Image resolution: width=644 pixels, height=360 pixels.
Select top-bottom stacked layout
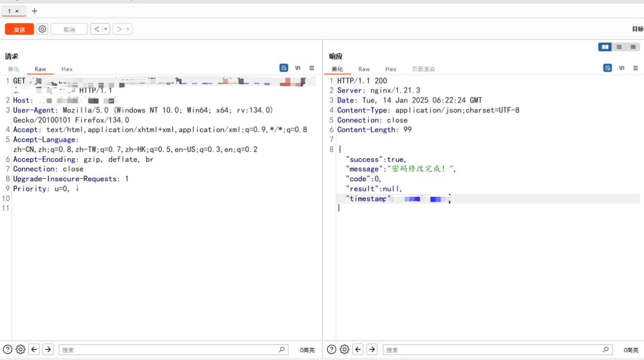click(619, 47)
